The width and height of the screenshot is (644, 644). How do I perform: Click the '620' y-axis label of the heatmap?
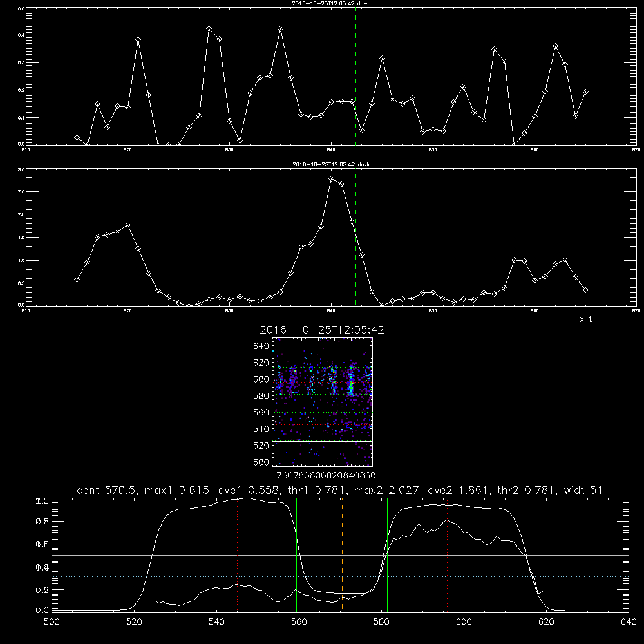pyautogui.click(x=261, y=363)
